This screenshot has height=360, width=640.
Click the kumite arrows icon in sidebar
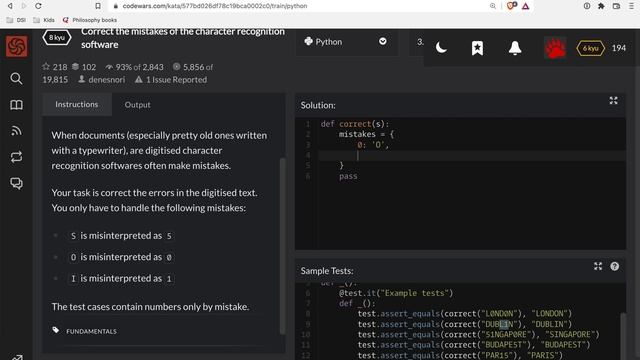click(16, 157)
